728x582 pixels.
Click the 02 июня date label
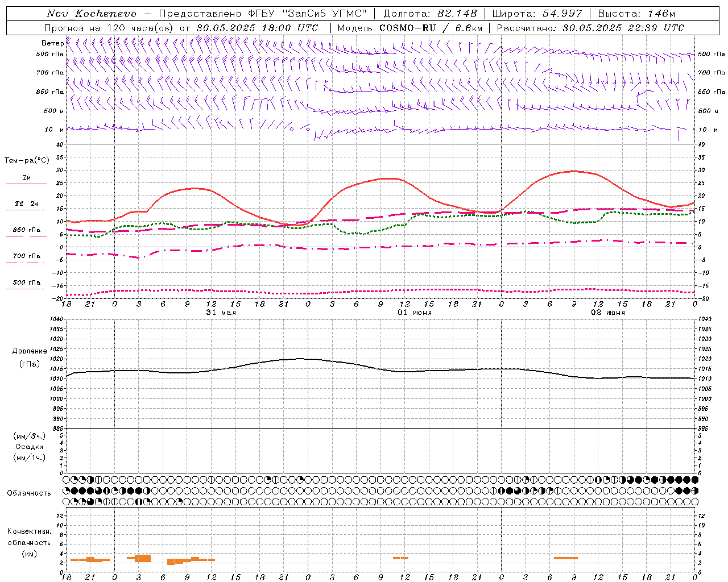[607, 313]
